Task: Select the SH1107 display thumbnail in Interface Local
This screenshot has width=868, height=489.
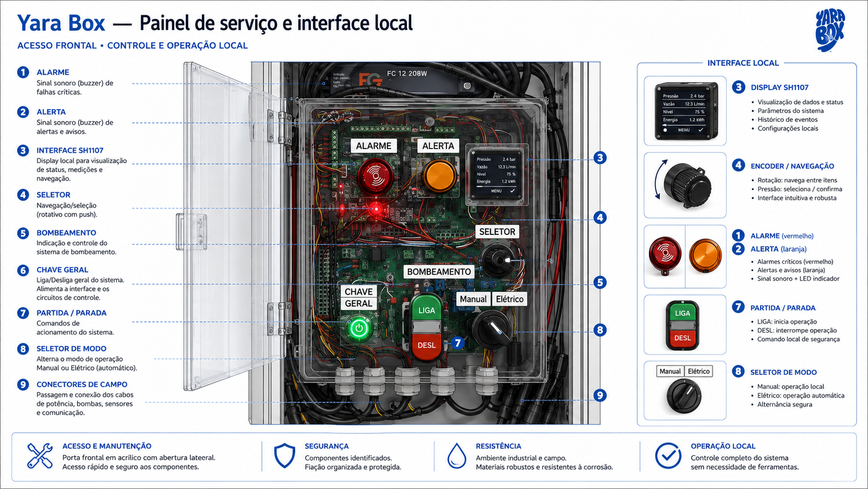Action: [x=685, y=111]
